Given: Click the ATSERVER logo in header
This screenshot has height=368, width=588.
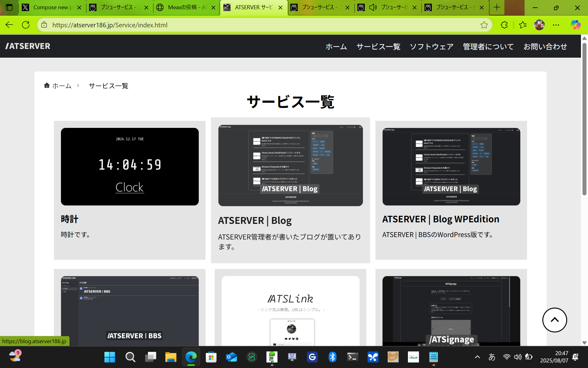Looking at the screenshot, I should pos(28,46).
